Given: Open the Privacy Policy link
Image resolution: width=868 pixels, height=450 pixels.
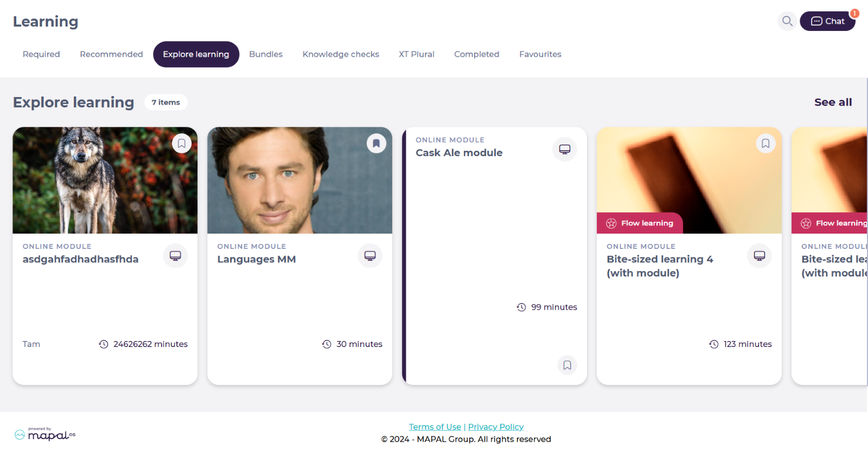Looking at the screenshot, I should [496, 427].
